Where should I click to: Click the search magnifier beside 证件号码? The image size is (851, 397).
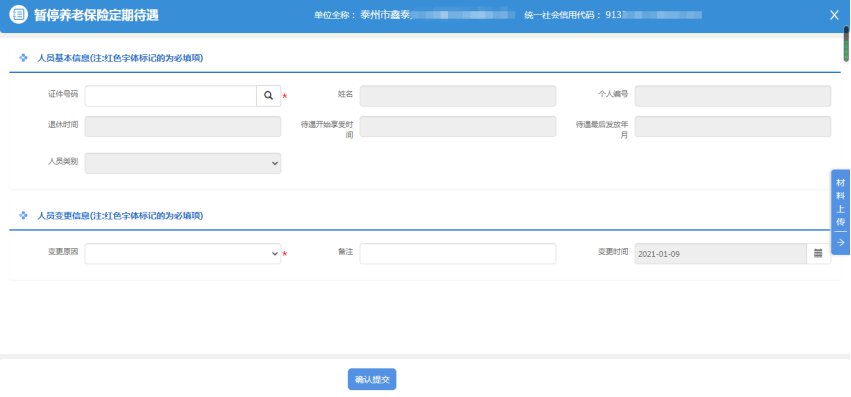[x=269, y=96]
